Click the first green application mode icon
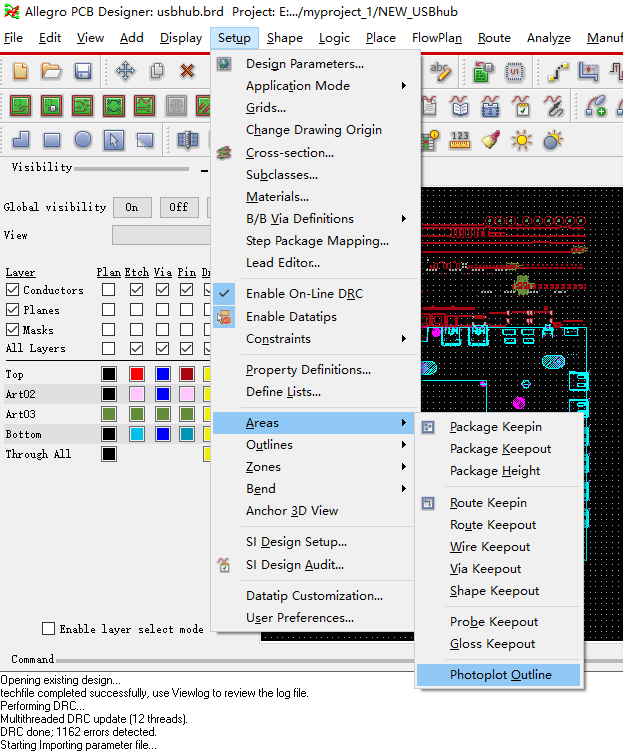The height and width of the screenshot is (753, 623). [21, 106]
